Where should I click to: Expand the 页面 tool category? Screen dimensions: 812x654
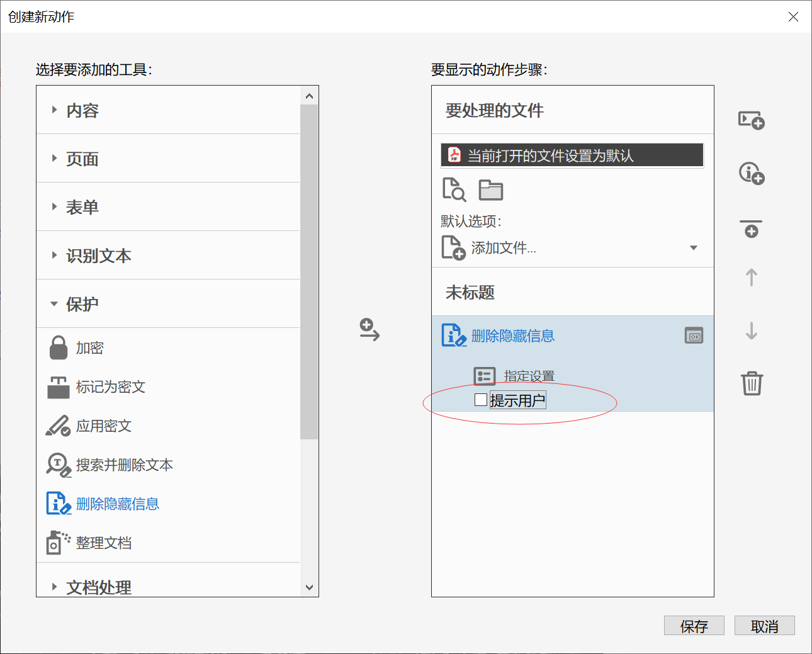[54, 158]
